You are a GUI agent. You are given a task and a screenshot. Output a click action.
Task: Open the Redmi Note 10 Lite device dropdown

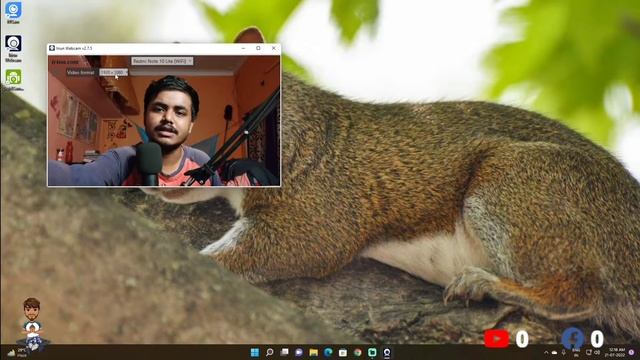point(162,61)
